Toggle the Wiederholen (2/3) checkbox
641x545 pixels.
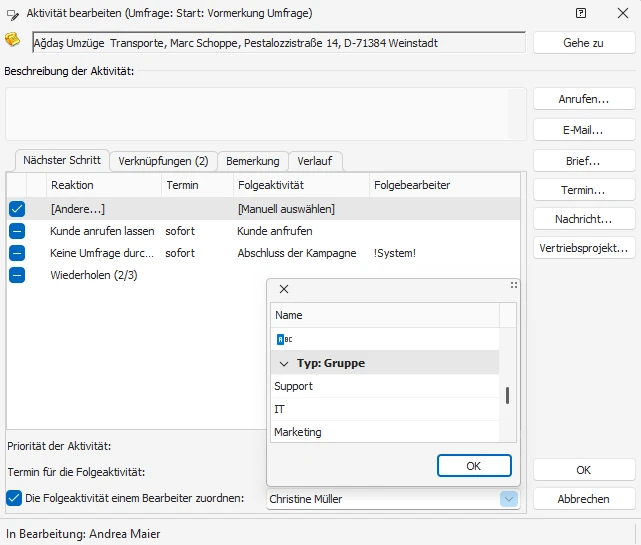pyautogui.click(x=17, y=275)
